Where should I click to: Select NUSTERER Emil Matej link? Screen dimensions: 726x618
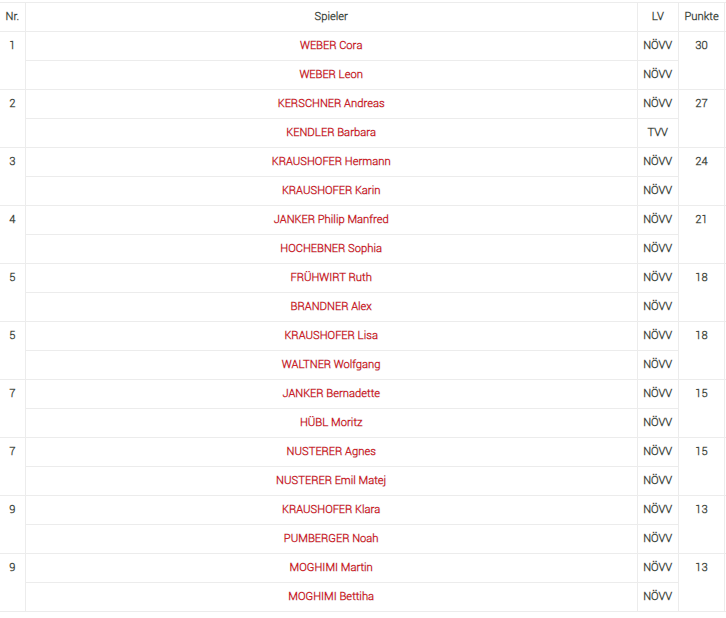[331, 480]
